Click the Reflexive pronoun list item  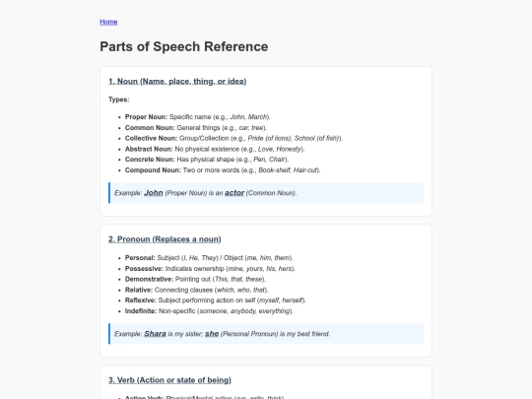pos(216,300)
